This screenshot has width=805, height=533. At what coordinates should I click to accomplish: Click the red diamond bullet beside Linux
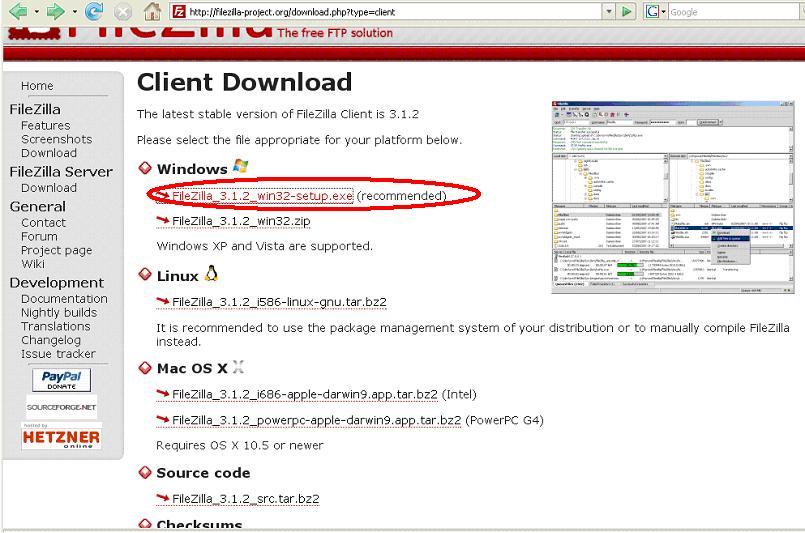click(145, 274)
